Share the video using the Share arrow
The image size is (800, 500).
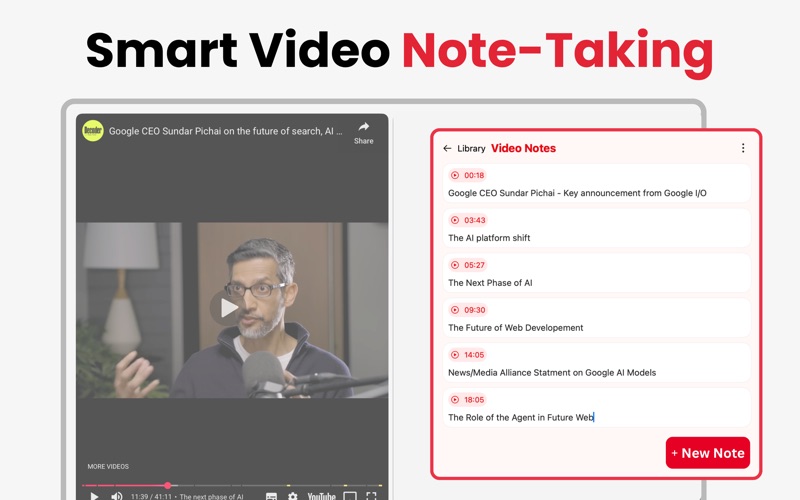pyautogui.click(x=363, y=133)
